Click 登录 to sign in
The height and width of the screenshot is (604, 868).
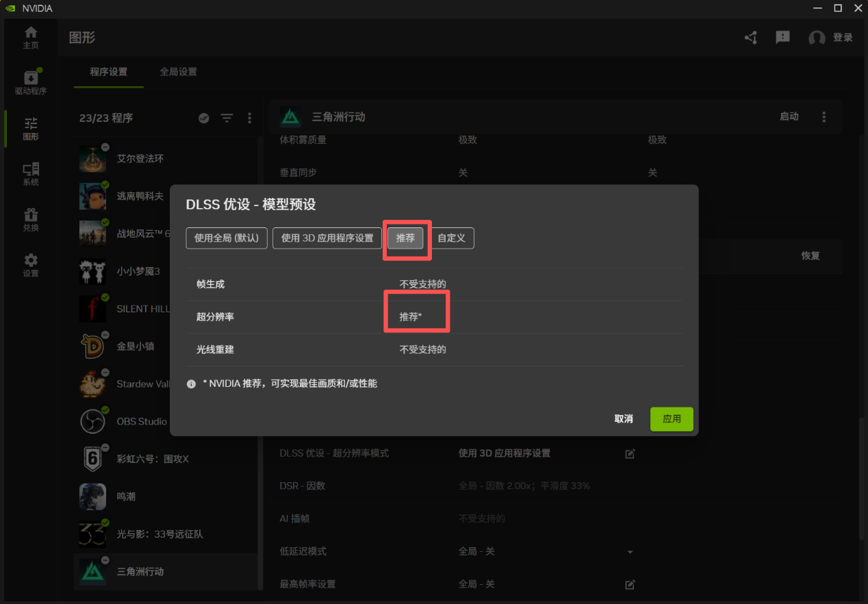click(843, 38)
